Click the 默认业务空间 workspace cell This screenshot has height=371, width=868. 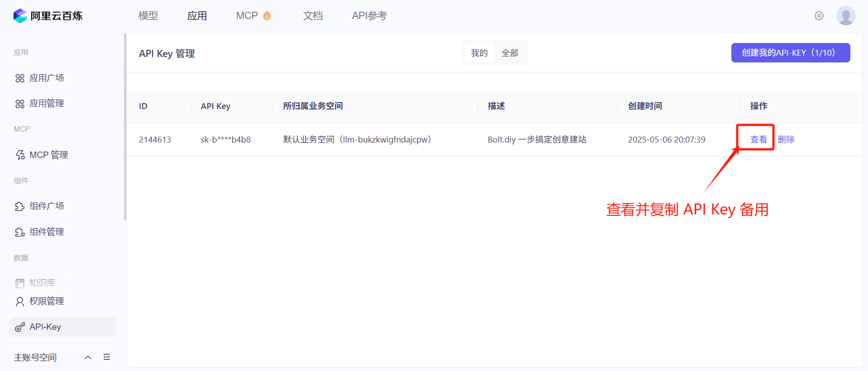coord(357,140)
